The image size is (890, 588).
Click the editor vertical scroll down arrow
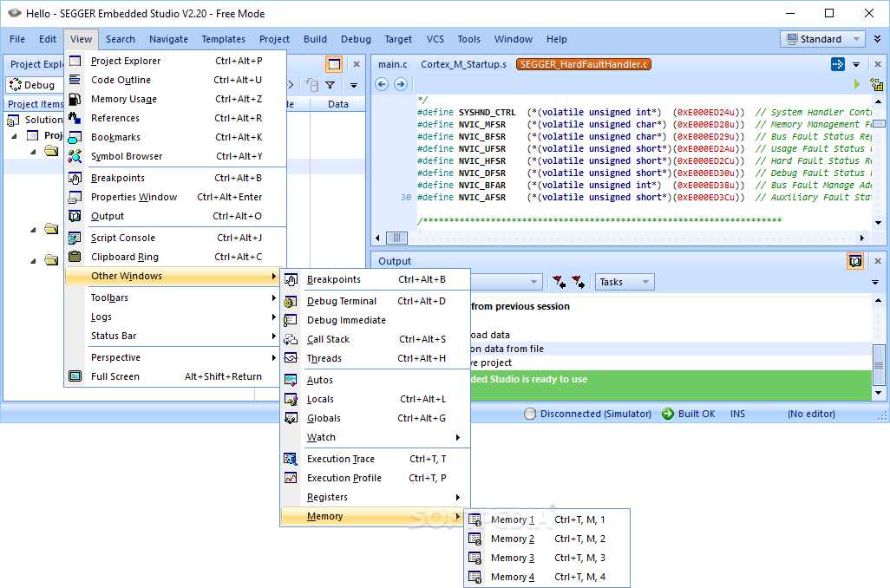coord(878,223)
